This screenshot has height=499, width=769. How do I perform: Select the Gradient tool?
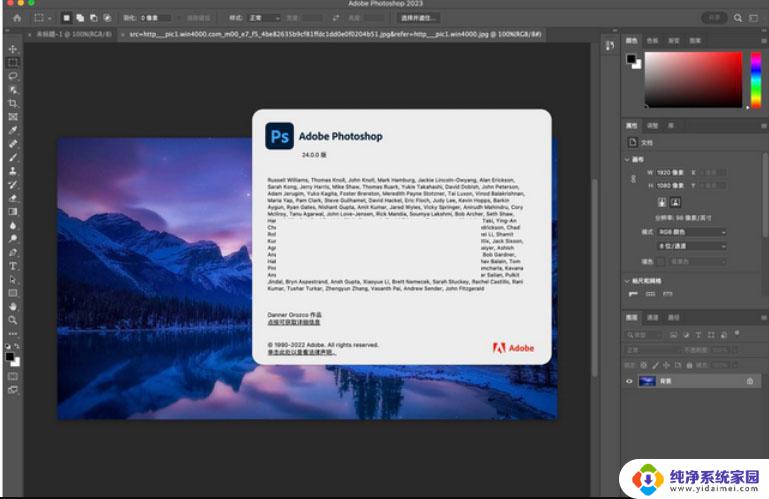(13, 211)
